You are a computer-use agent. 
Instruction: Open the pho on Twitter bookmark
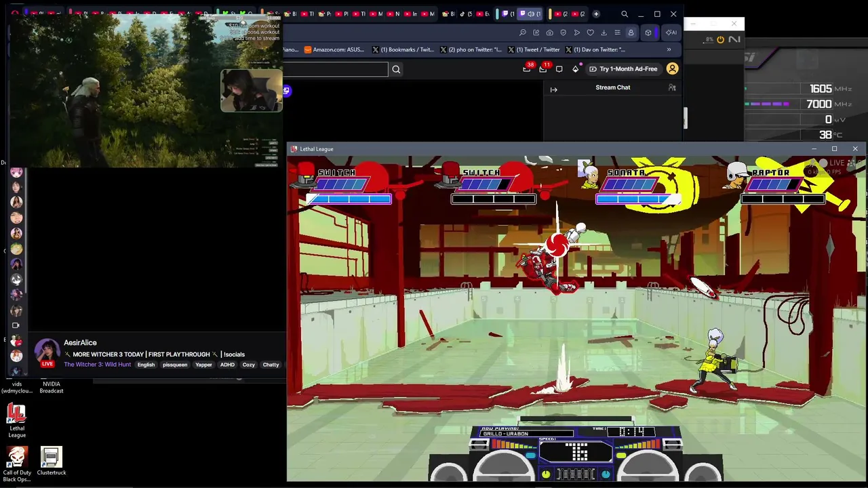tap(471, 49)
